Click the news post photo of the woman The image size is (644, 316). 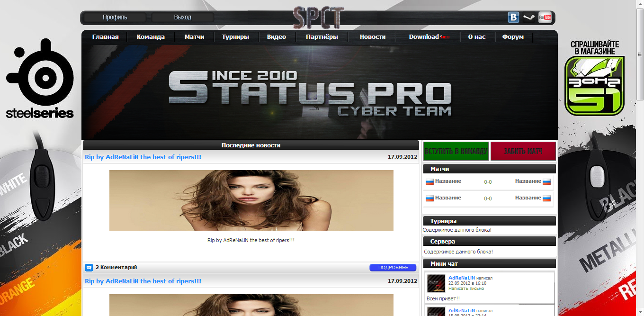[251, 200]
